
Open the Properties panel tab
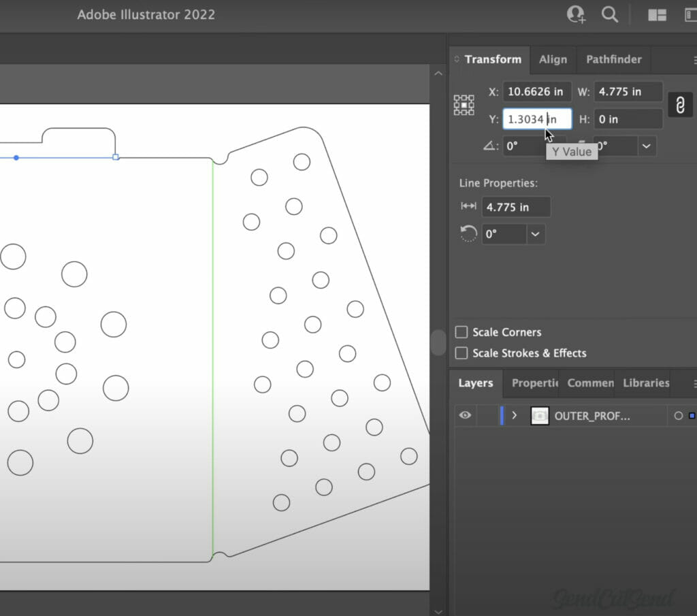(x=534, y=383)
